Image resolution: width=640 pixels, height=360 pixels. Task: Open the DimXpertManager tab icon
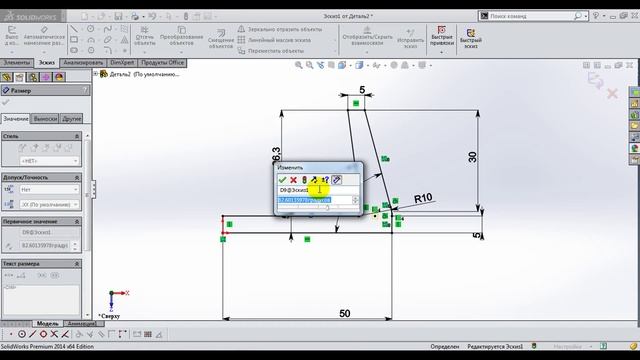(46, 77)
